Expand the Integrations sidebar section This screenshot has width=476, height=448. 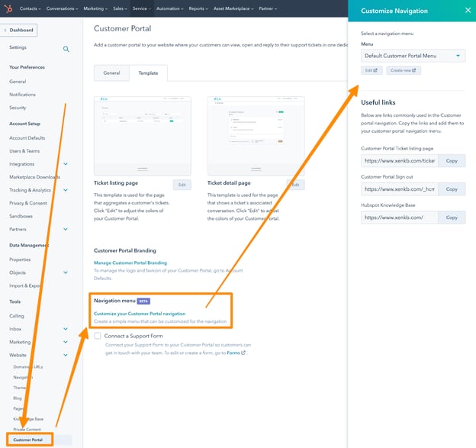(66, 164)
